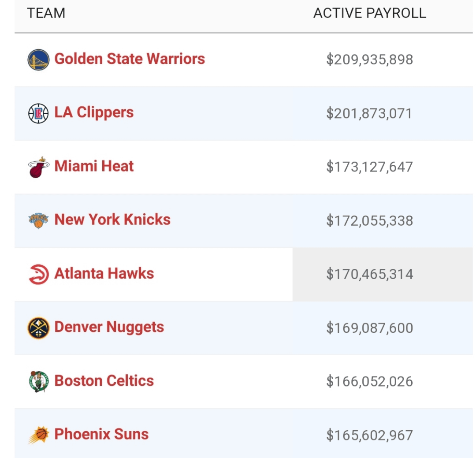The image size is (476, 458).
Task: Click the LA Clippers logo icon
Action: pos(38,113)
